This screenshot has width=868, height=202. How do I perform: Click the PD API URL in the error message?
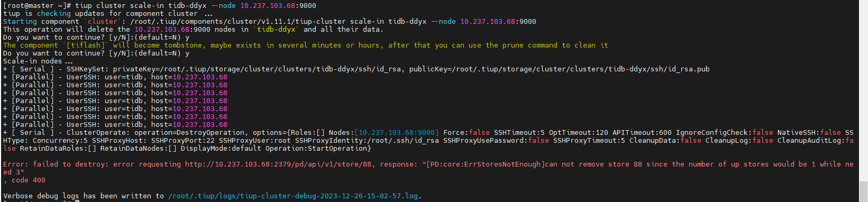(x=279, y=164)
